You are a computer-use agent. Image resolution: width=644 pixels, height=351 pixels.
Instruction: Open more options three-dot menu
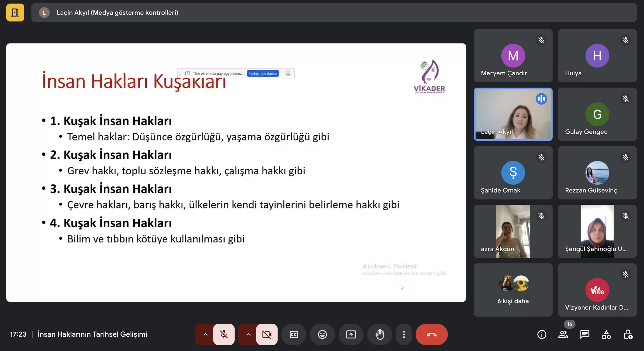click(x=404, y=334)
